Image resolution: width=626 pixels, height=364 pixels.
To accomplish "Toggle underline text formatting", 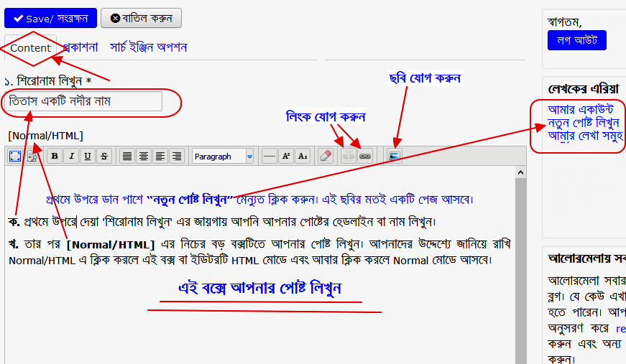I will [88, 156].
